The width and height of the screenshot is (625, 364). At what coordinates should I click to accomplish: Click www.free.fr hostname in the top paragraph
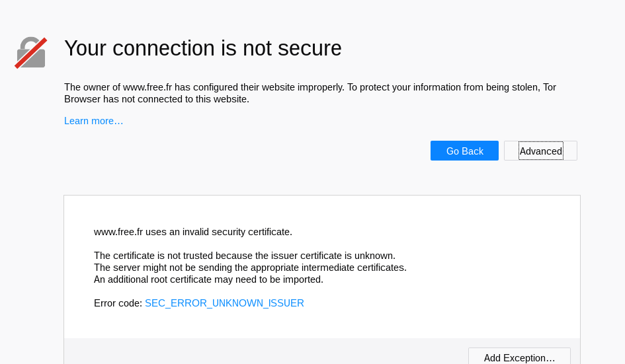pyautogui.click(x=147, y=87)
